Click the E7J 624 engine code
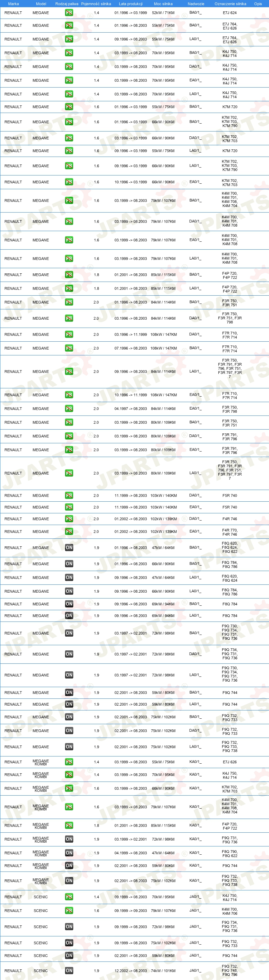The width and height of the screenshot is (269, 980). [230, 13]
